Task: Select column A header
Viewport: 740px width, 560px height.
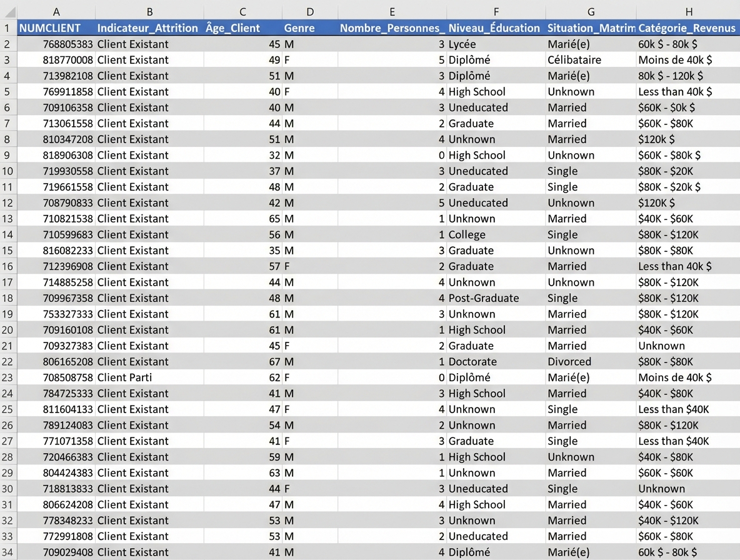Action: (56, 12)
